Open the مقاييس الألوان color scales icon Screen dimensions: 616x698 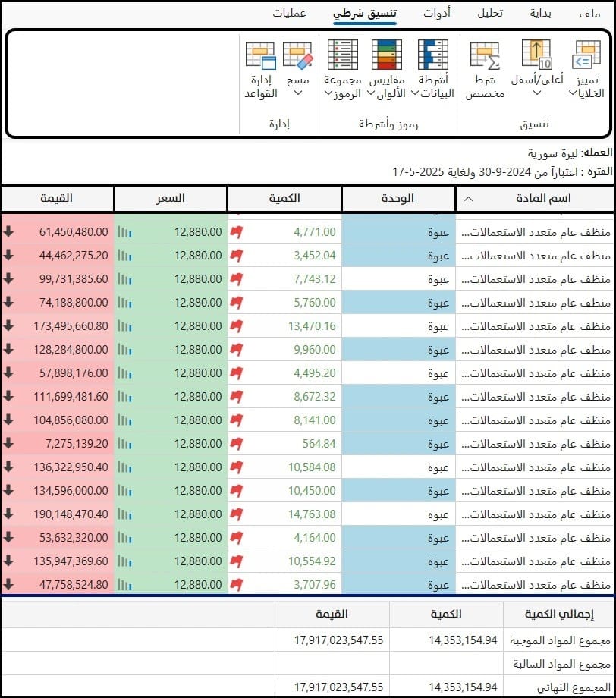click(387, 55)
